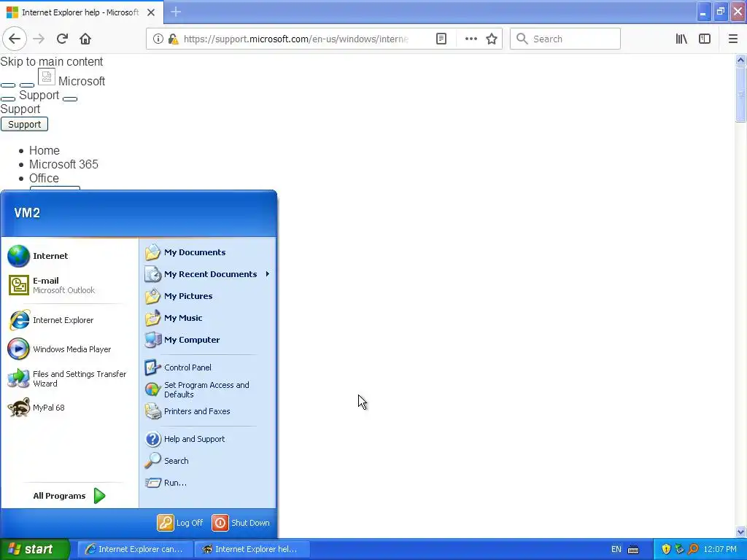Bookmark this page with the star icon
Viewport: 747px width, 560px height.
pos(492,39)
